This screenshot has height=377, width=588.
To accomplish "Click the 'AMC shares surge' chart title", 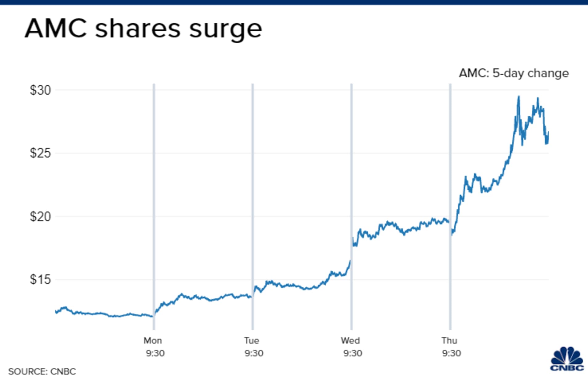I will tap(143, 29).
